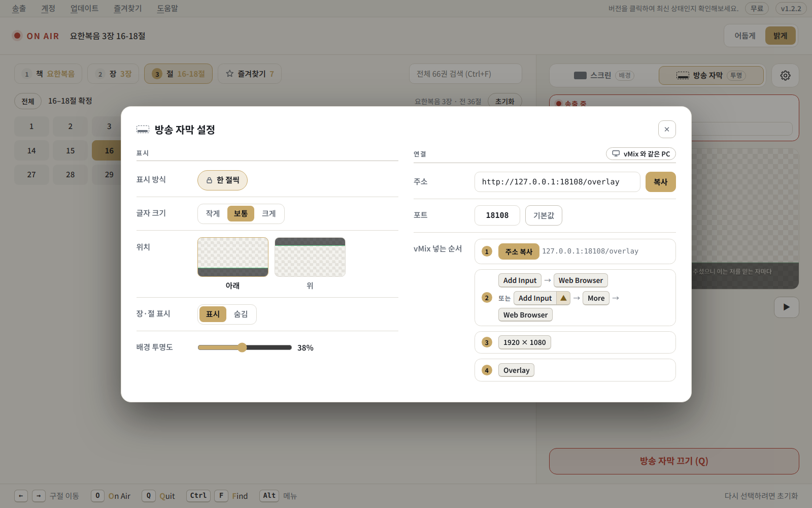Click the overlay address field

[x=557, y=182]
